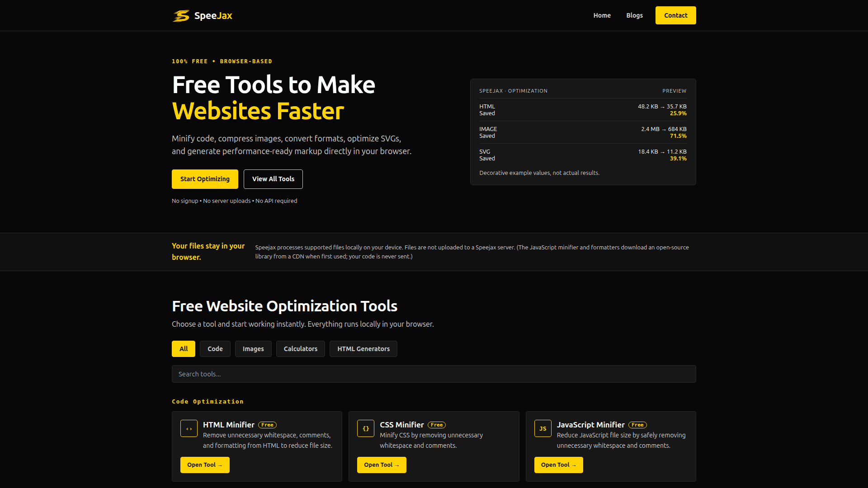The width and height of the screenshot is (868, 488).
Task: Click the SpeeJax lightning S logo icon
Action: (181, 16)
